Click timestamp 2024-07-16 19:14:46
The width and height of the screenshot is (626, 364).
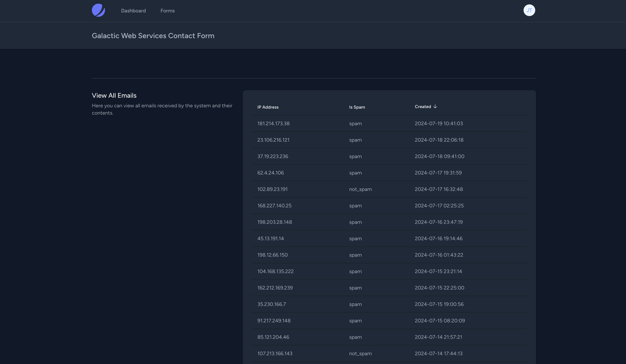[439, 238]
